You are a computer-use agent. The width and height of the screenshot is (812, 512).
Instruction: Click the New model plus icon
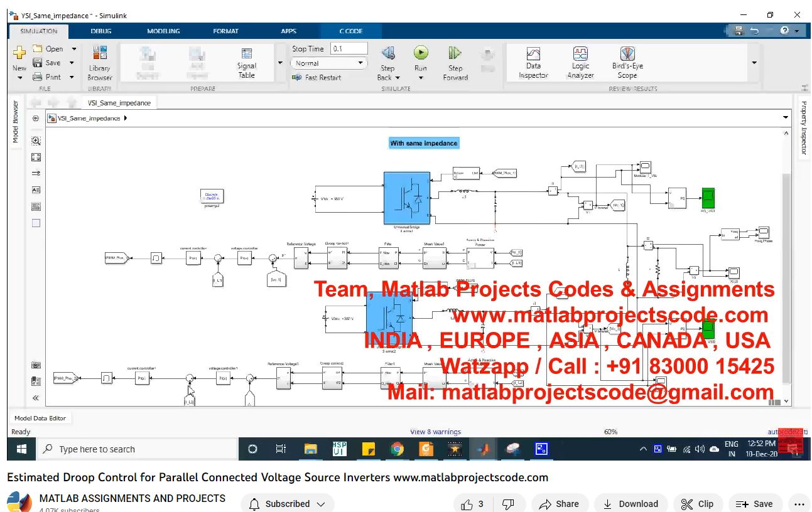pos(19,54)
